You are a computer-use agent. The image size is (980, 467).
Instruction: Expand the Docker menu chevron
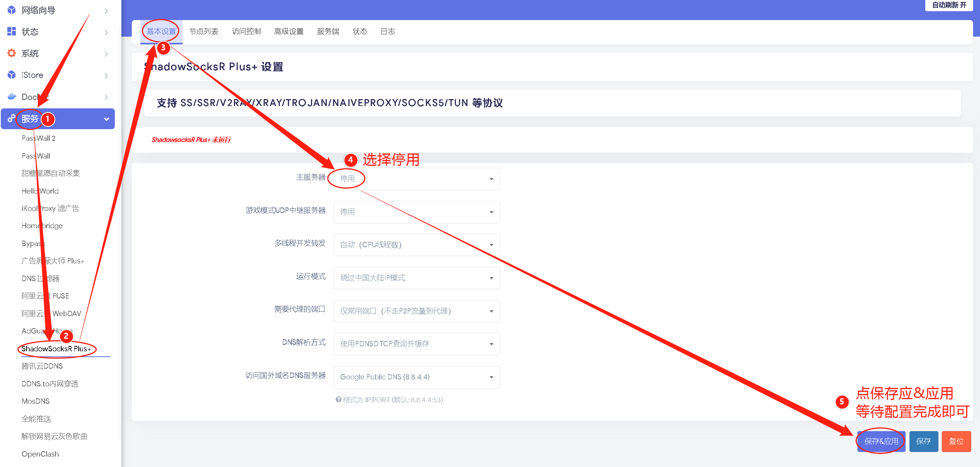tap(106, 97)
